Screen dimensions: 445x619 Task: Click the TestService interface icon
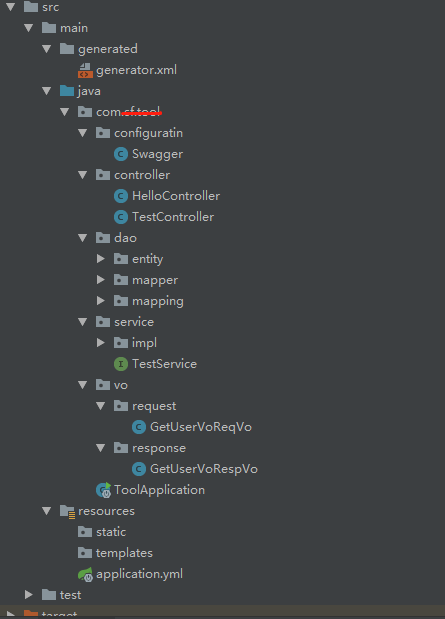coord(121,364)
